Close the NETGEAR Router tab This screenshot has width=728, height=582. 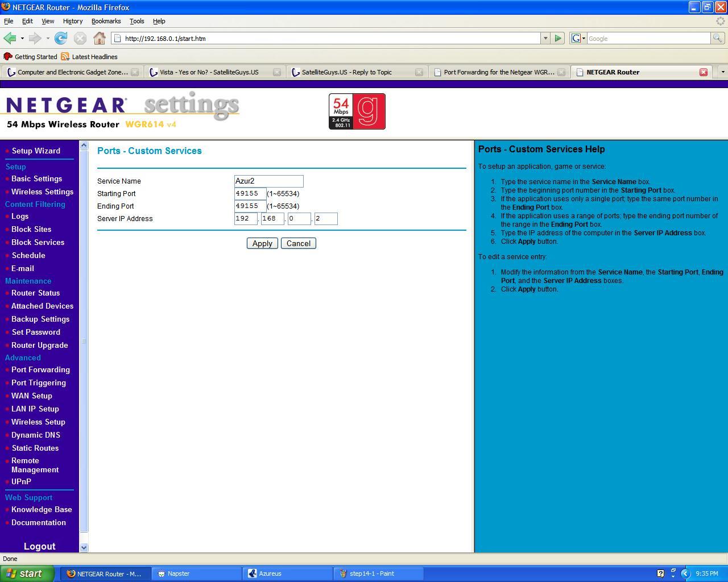[704, 72]
